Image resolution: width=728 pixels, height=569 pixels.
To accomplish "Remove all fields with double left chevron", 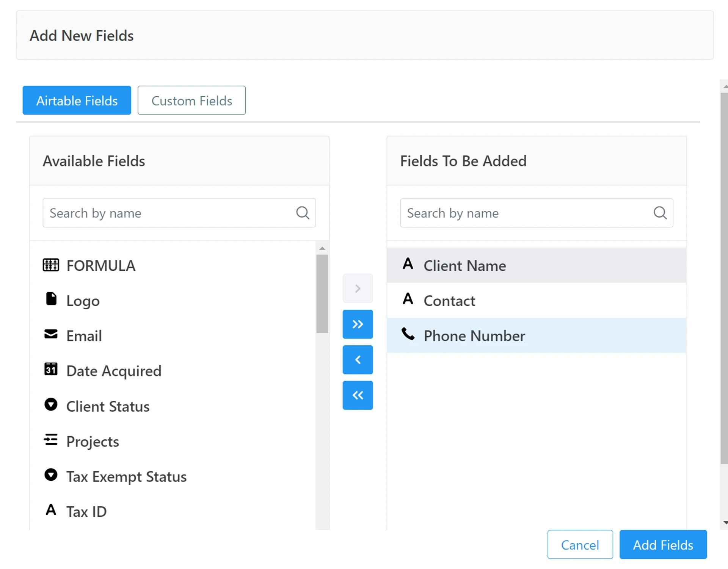I will tap(358, 395).
